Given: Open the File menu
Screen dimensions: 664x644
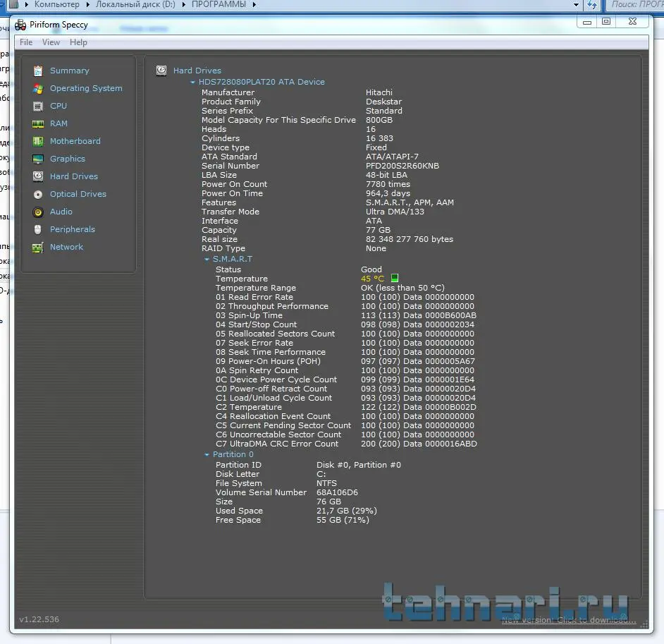Looking at the screenshot, I should pyautogui.click(x=26, y=42).
